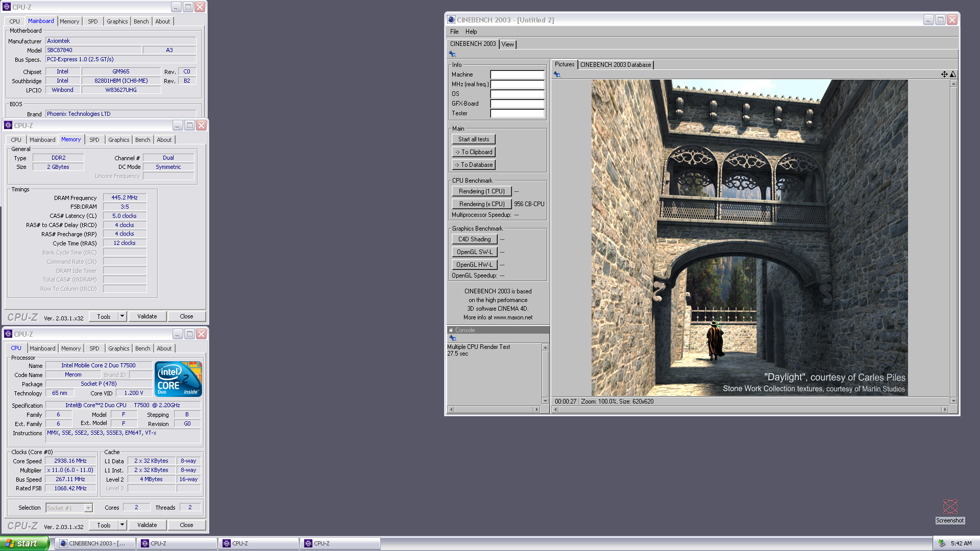Image resolution: width=980 pixels, height=551 pixels.
Task: Run the OpenGL HW-L test
Action: (475, 265)
